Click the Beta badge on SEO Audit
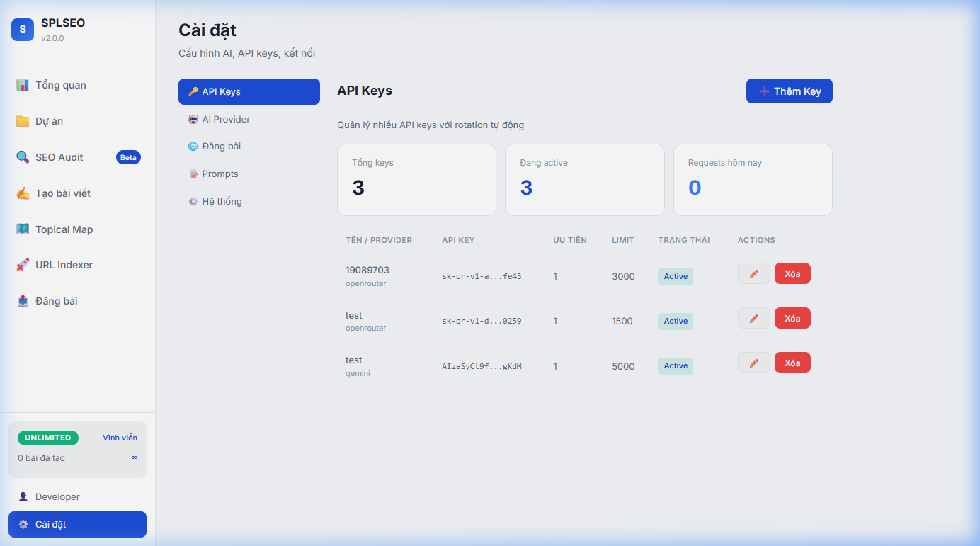980x546 pixels. point(128,157)
